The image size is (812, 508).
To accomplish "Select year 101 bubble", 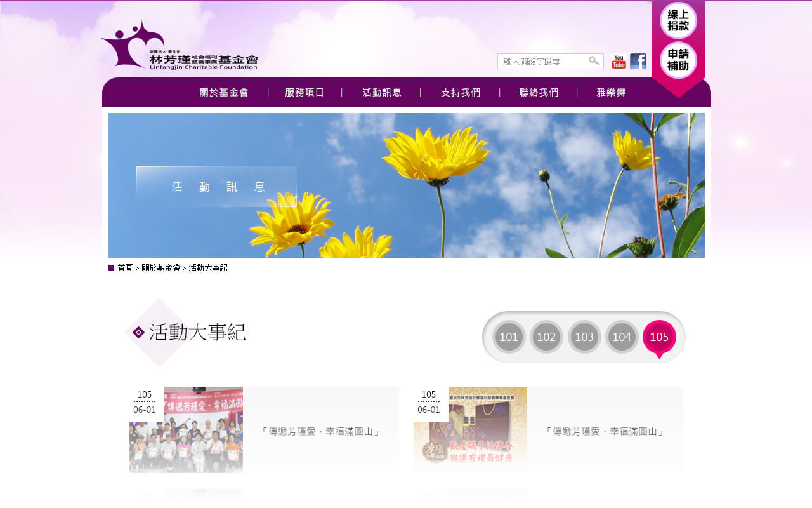I will [x=509, y=337].
